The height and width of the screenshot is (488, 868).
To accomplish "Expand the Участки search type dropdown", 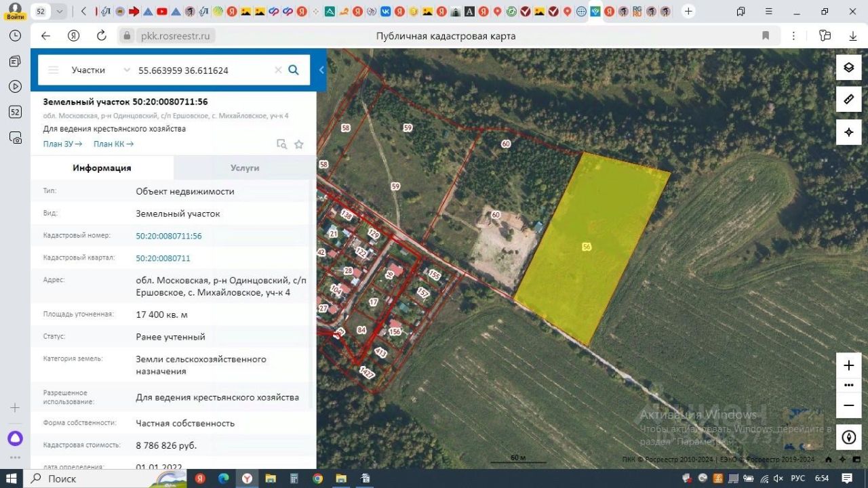I will click(x=126, y=70).
